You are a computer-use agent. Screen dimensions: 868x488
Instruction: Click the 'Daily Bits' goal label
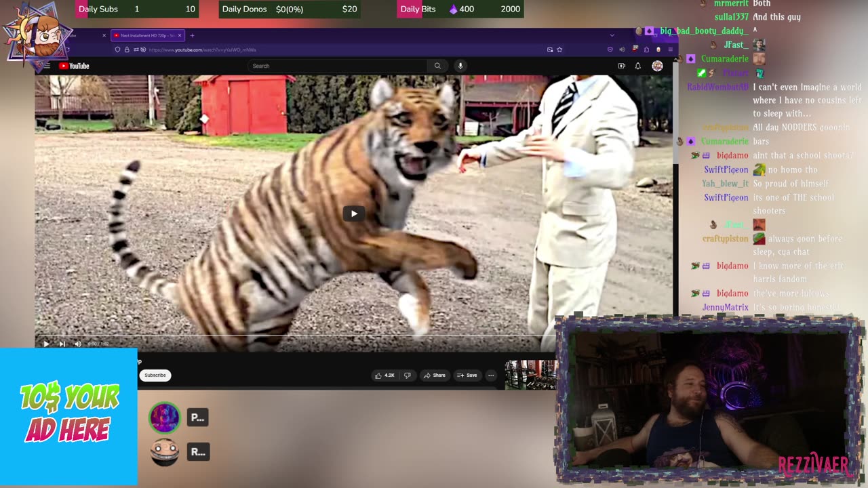pos(418,9)
